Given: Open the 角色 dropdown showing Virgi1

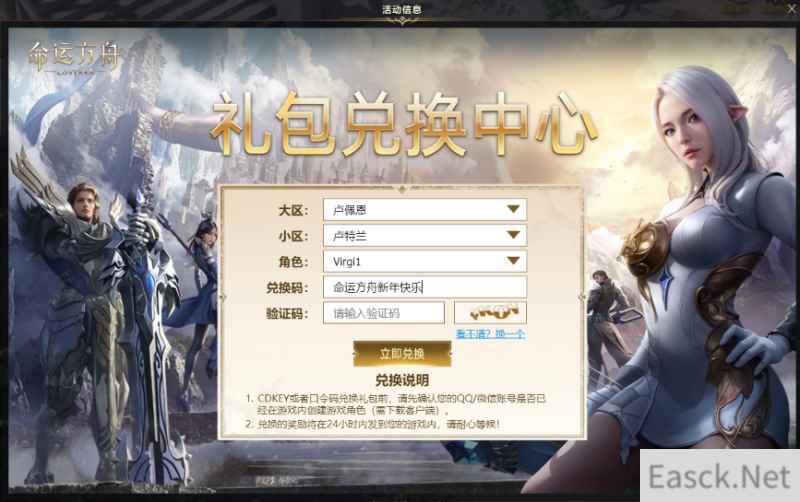Looking at the screenshot, I should [424, 261].
